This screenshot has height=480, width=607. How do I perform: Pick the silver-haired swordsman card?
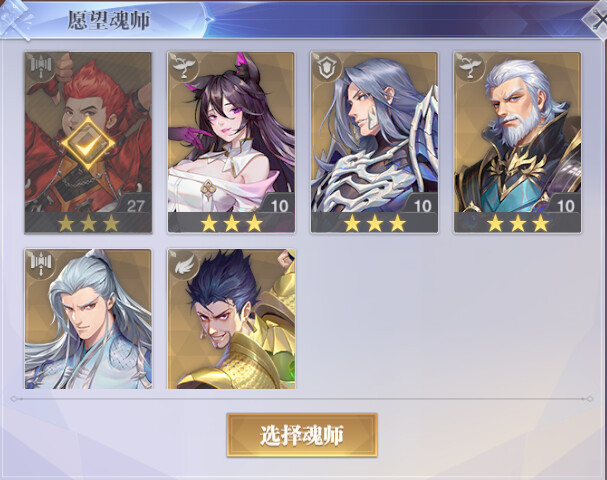tap(88, 319)
